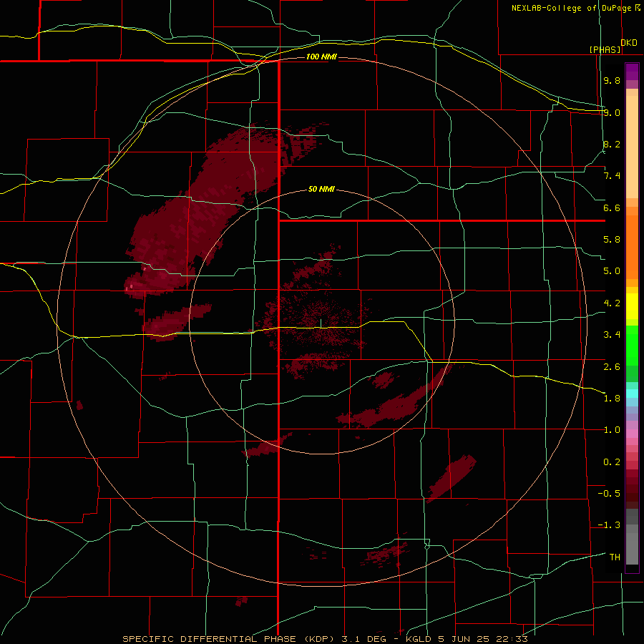Click the pink segment of the color bar
Viewport: 644px width, 644px height.
point(632,434)
